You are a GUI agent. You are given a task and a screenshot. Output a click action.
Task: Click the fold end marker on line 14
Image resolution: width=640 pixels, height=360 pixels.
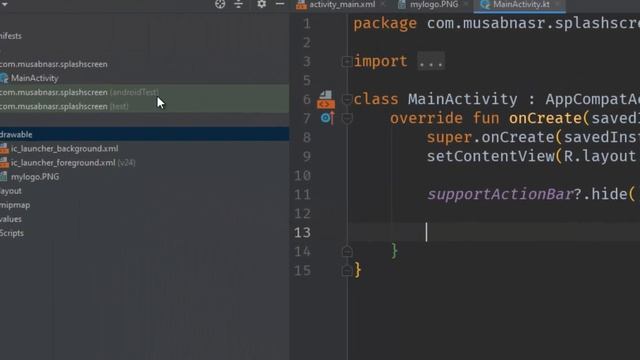point(347,251)
